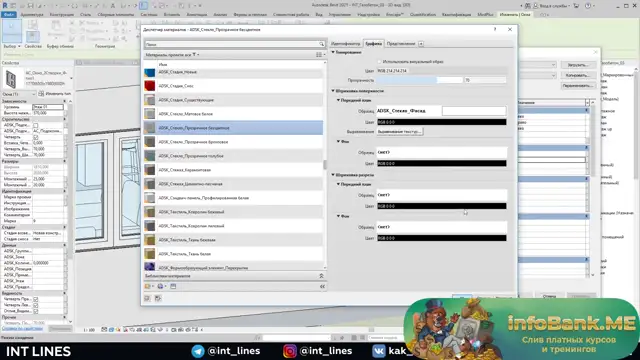Image resolution: width=640 pixels, height=360 pixels.
Task: Click the surface foreground black color swatch
Action: point(442,122)
